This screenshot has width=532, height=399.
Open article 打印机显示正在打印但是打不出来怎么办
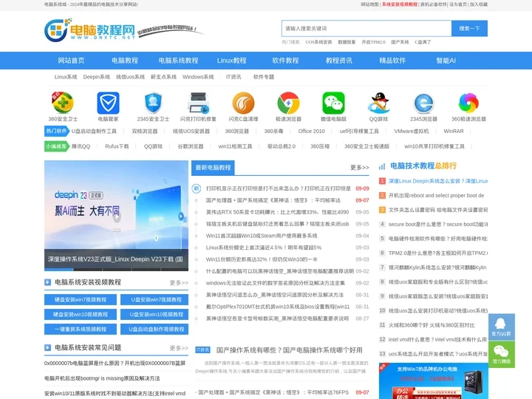279,188
